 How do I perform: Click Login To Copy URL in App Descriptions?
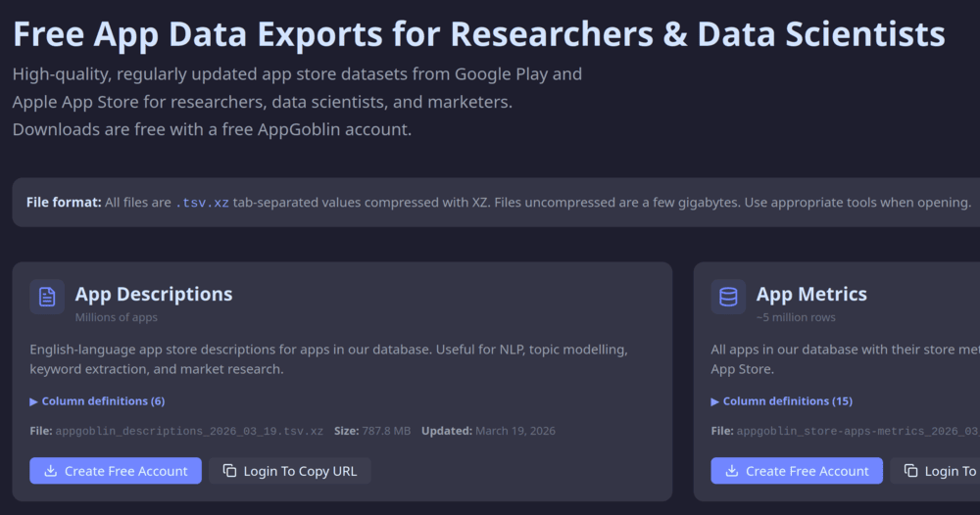tap(290, 471)
